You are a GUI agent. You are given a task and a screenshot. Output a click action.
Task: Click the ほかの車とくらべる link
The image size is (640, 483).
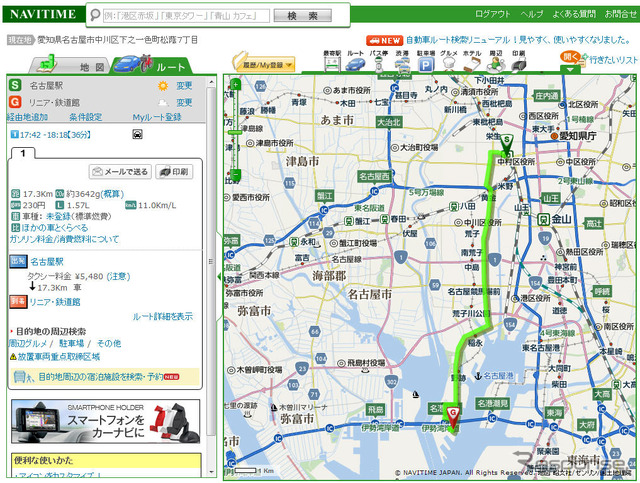tap(55, 227)
